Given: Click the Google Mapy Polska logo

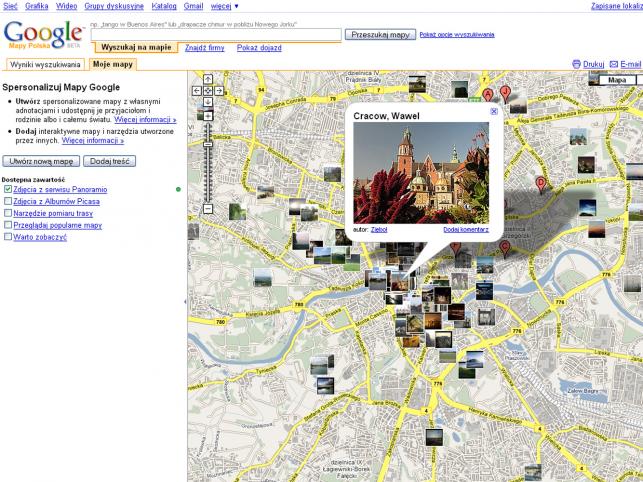Looking at the screenshot, I should tap(43, 34).
